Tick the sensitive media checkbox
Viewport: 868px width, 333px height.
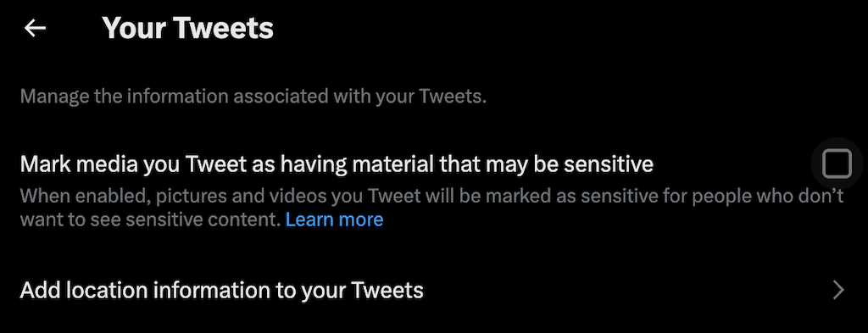(837, 164)
